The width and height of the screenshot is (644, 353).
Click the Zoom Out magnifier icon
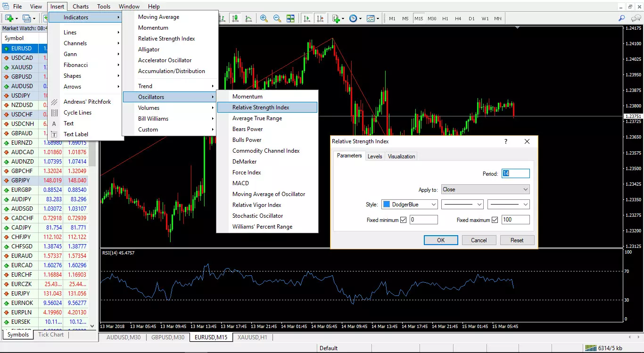click(277, 18)
